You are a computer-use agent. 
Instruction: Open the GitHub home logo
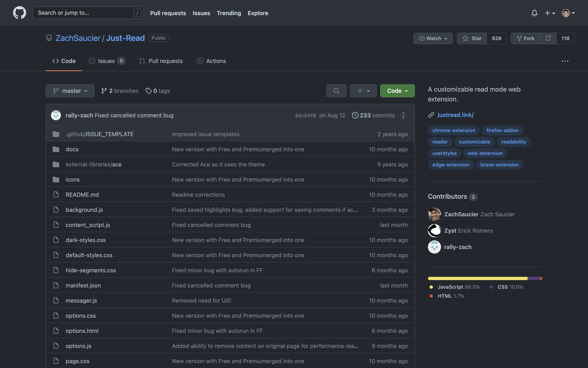(19, 13)
